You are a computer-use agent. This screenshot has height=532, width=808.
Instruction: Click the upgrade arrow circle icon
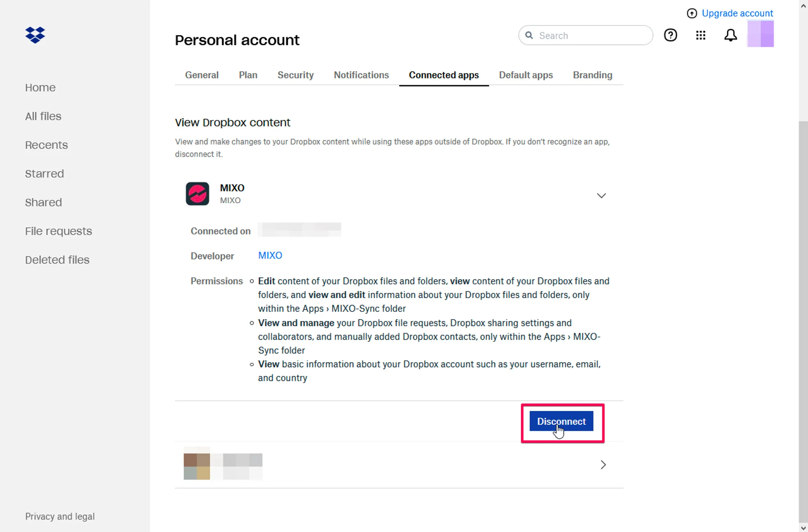point(692,13)
